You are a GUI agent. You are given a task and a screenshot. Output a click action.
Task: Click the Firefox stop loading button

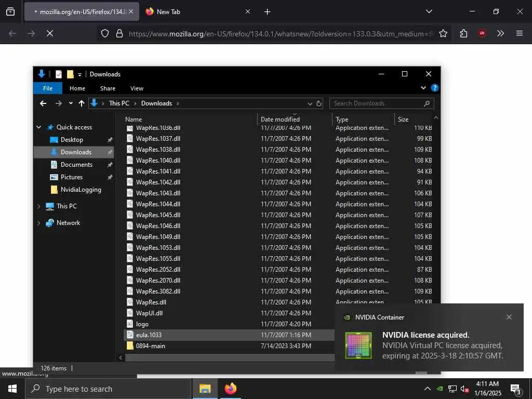(50, 33)
